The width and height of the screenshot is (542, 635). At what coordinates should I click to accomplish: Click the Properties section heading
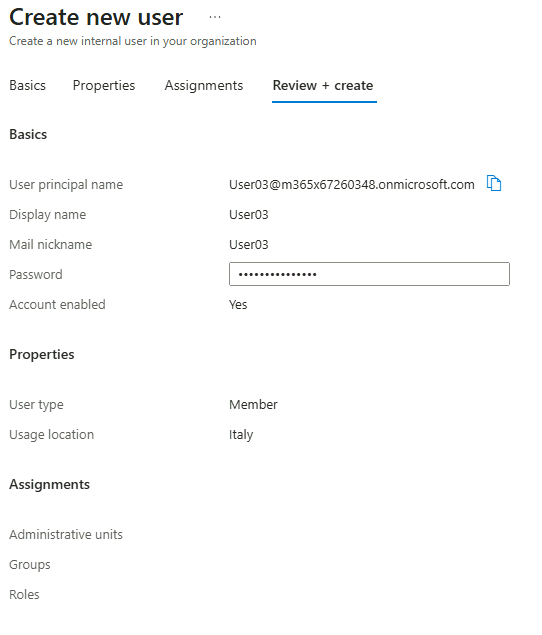coord(42,354)
